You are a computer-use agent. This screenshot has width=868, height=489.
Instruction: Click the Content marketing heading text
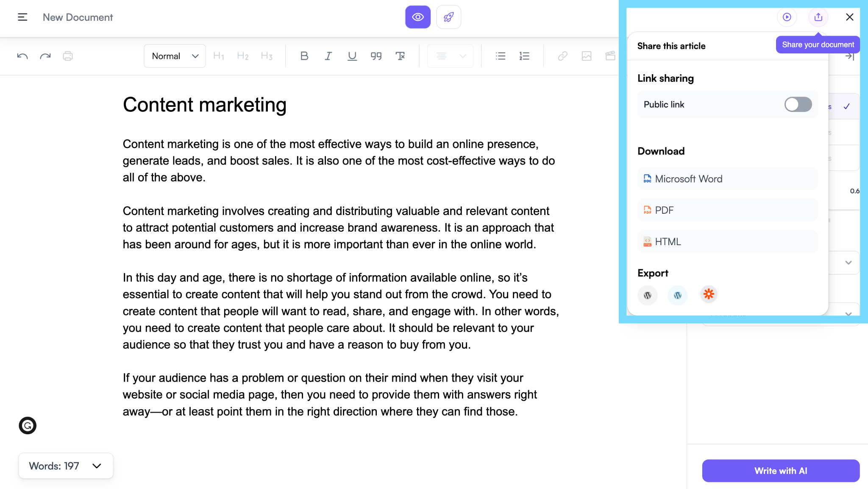205,105
